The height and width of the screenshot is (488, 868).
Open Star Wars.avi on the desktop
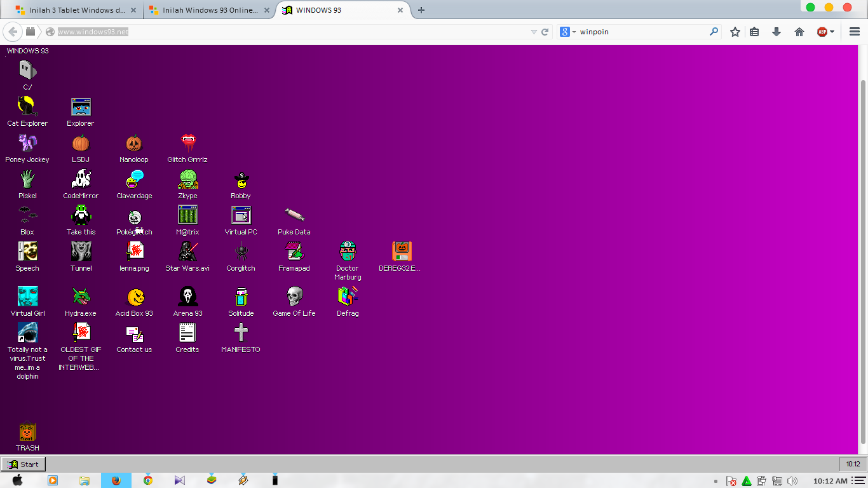(187, 251)
